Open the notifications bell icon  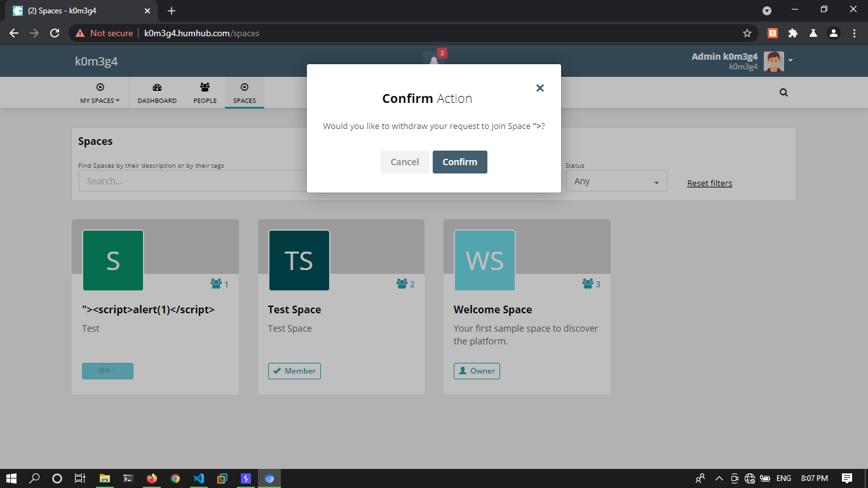(434, 61)
